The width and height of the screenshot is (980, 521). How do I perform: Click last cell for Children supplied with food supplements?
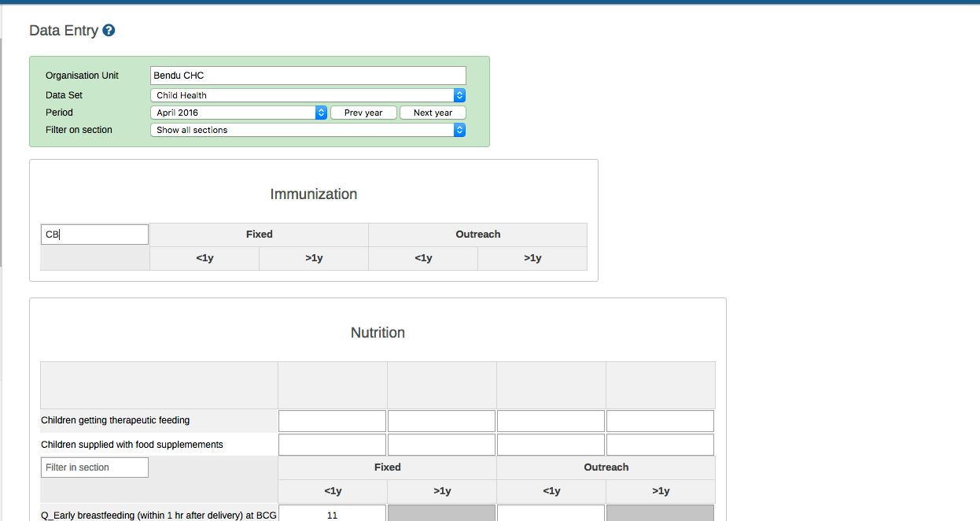click(660, 445)
